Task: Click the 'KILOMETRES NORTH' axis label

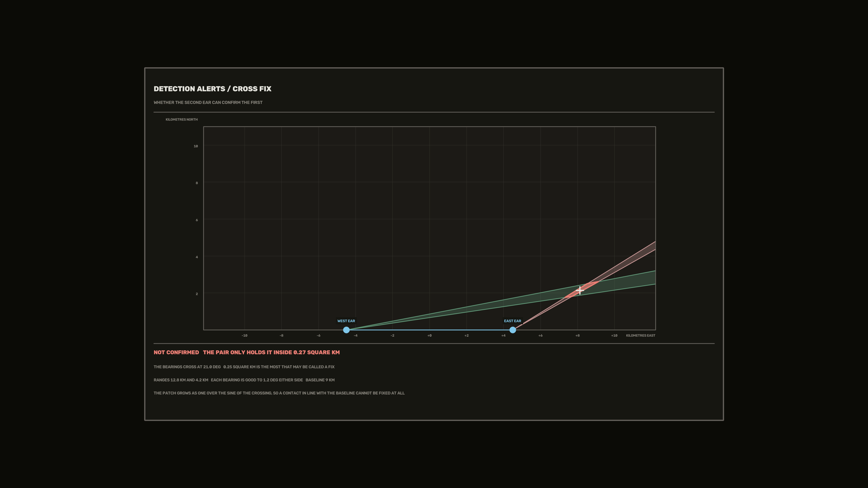Action: pyautogui.click(x=182, y=120)
